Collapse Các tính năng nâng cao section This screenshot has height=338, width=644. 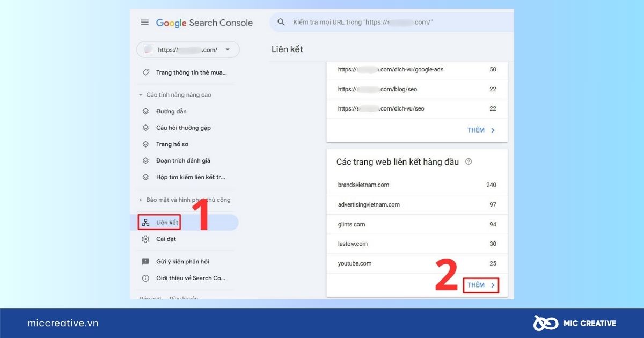(x=141, y=95)
